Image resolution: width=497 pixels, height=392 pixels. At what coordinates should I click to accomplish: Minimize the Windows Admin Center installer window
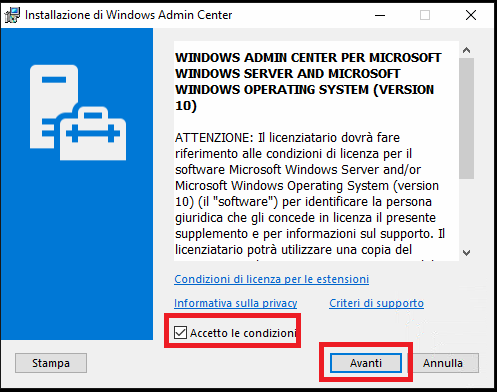point(380,15)
